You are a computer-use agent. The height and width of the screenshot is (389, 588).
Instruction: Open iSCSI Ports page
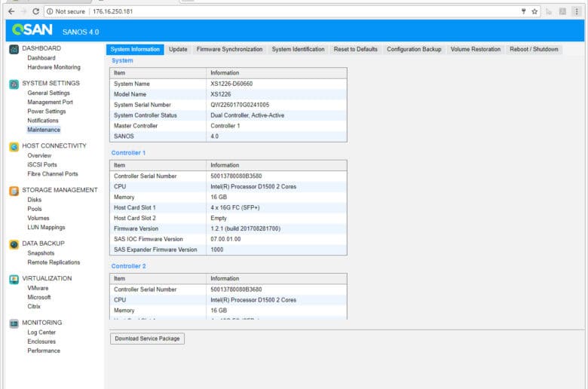(42, 164)
